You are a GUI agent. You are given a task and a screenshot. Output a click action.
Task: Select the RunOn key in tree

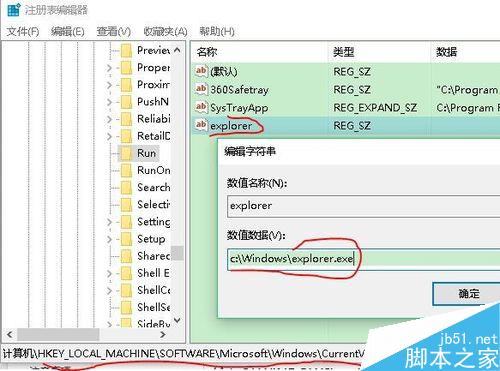154,171
